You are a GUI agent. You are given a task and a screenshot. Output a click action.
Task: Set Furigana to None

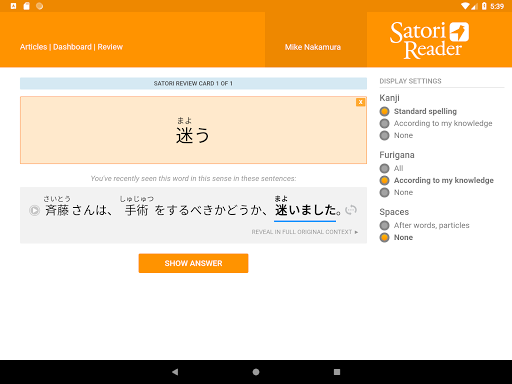(396, 192)
